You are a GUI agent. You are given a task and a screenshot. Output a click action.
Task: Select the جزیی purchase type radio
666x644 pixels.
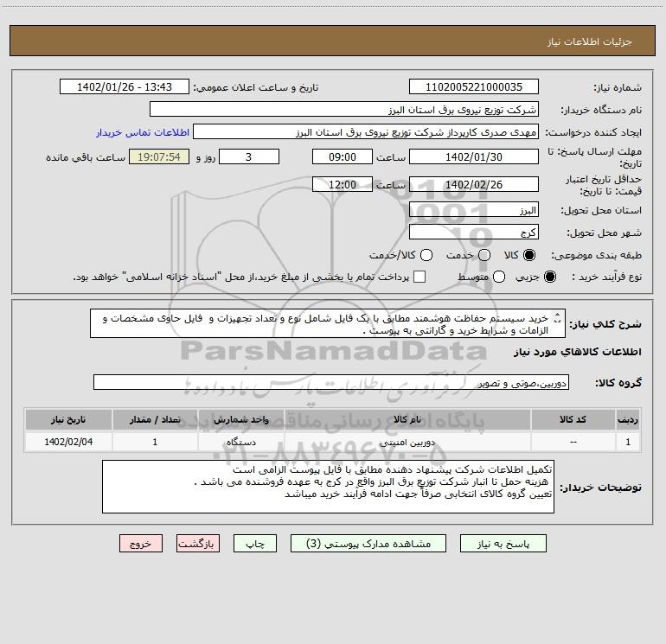pyautogui.click(x=549, y=277)
